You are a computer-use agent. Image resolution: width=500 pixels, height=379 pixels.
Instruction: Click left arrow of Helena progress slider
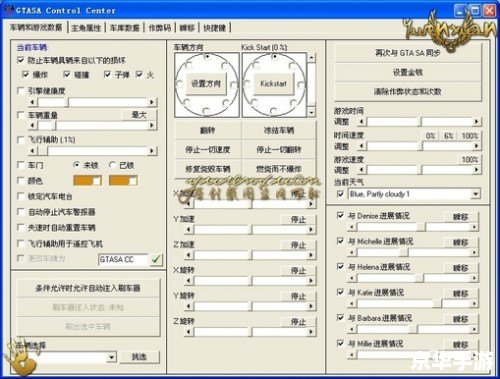[352, 278]
